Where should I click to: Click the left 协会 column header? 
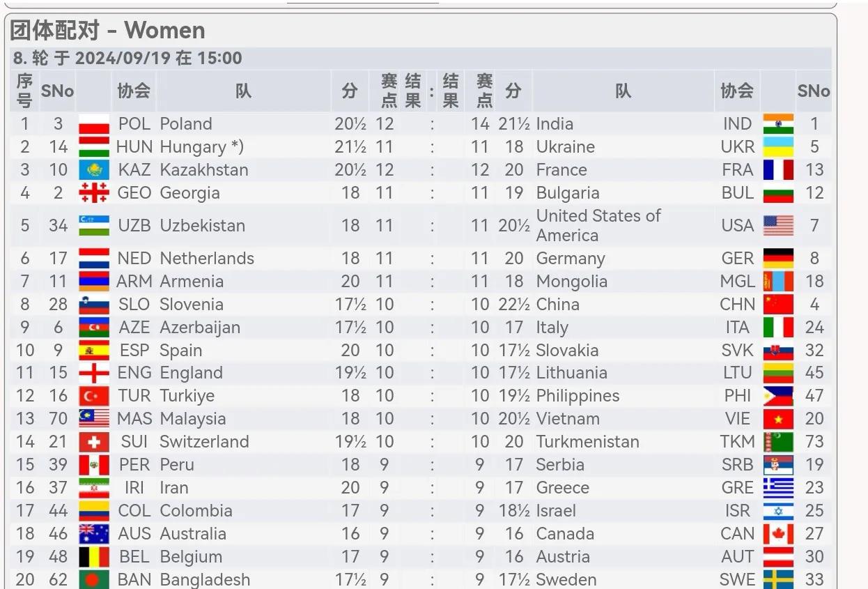coord(134,91)
